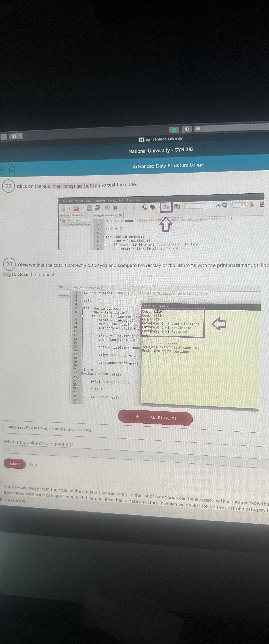Expand the Open file dropdown arrow in Geany

tap(83, 208)
